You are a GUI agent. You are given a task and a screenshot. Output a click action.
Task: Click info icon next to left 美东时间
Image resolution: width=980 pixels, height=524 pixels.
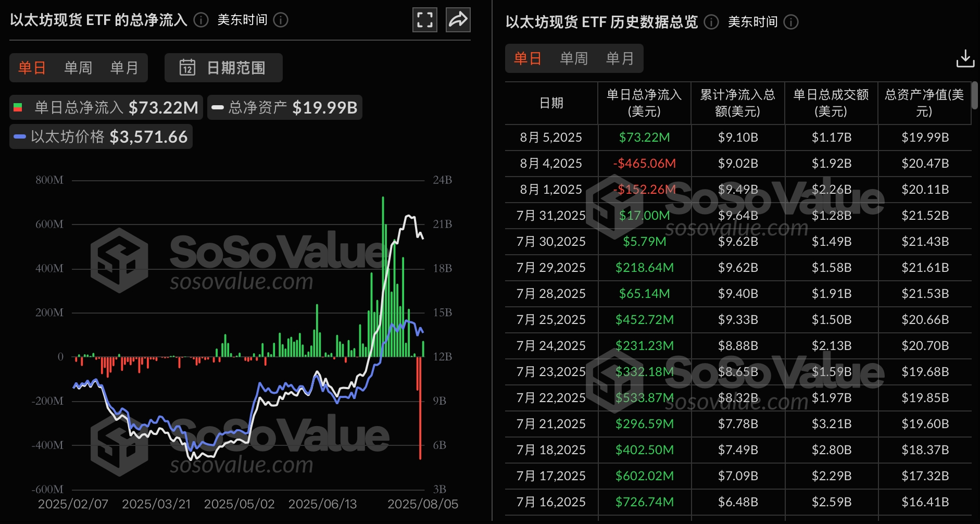tap(281, 20)
